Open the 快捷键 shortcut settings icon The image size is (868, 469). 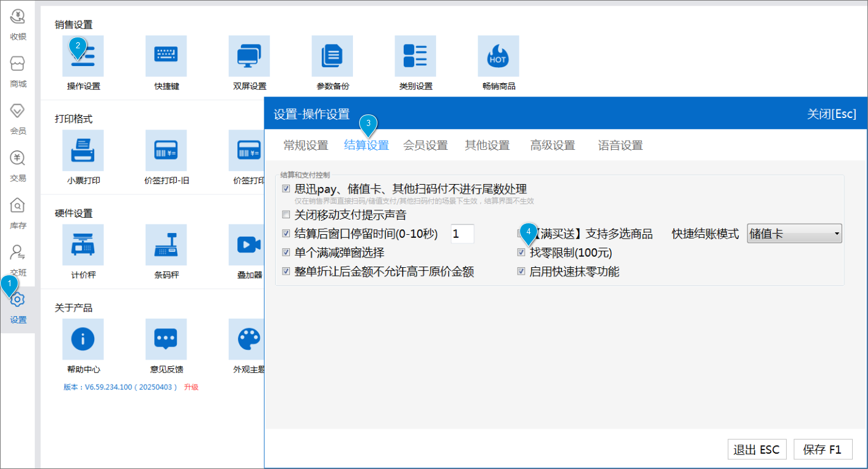point(166,56)
